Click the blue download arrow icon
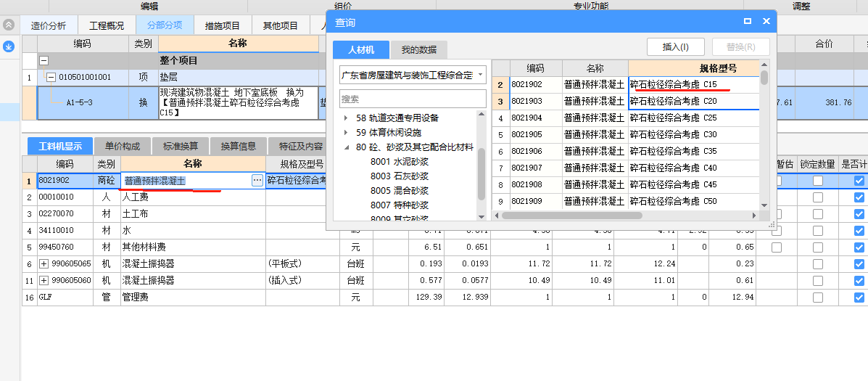 8,46
